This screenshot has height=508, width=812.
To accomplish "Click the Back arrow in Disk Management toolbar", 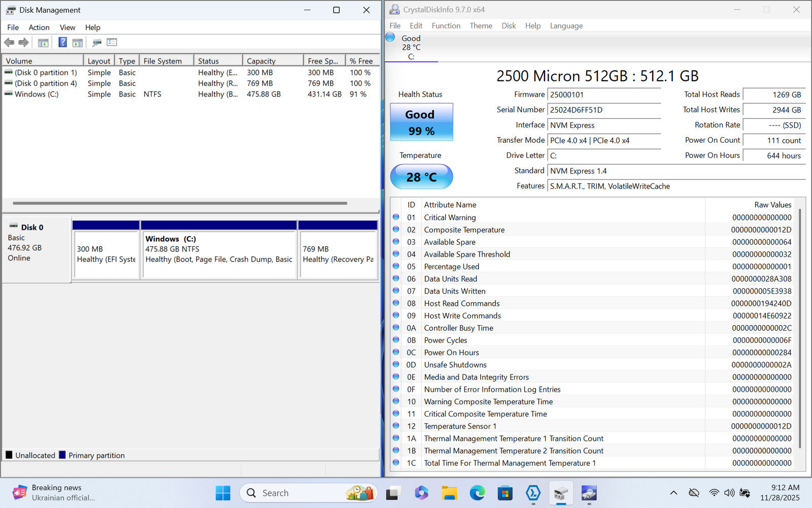I will [9, 43].
